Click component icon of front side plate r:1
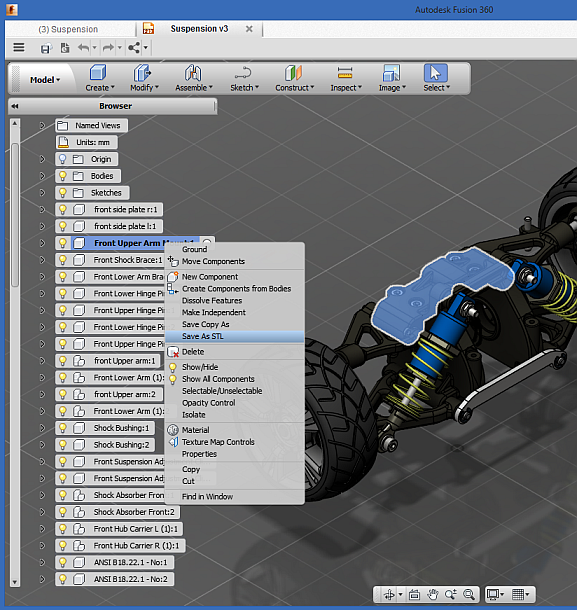577x610 pixels. (x=79, y=210)
